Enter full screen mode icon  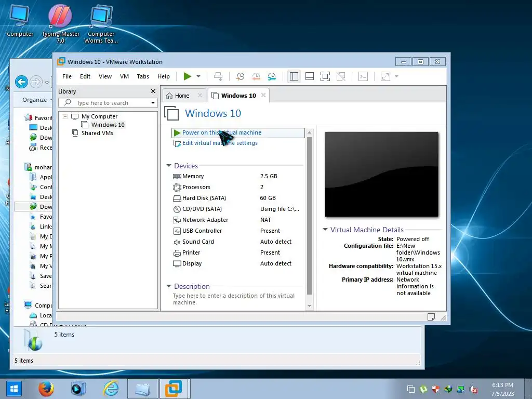pos(325,76)
